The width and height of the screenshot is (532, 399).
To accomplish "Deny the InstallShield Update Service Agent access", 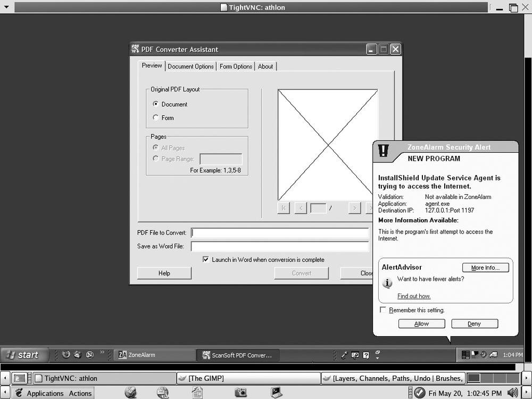I will pyautogui.click(x=474, y=323).
